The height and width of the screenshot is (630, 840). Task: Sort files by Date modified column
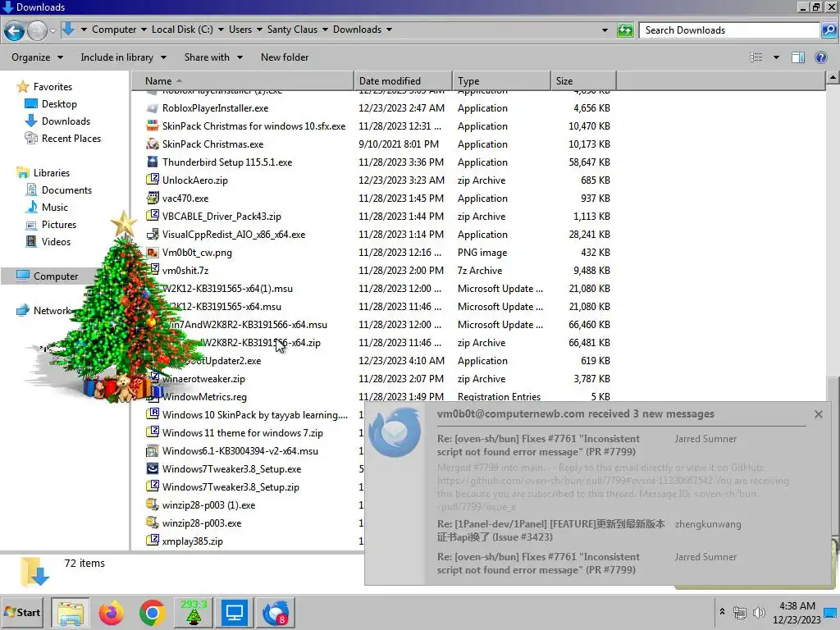tap(403, 81)
